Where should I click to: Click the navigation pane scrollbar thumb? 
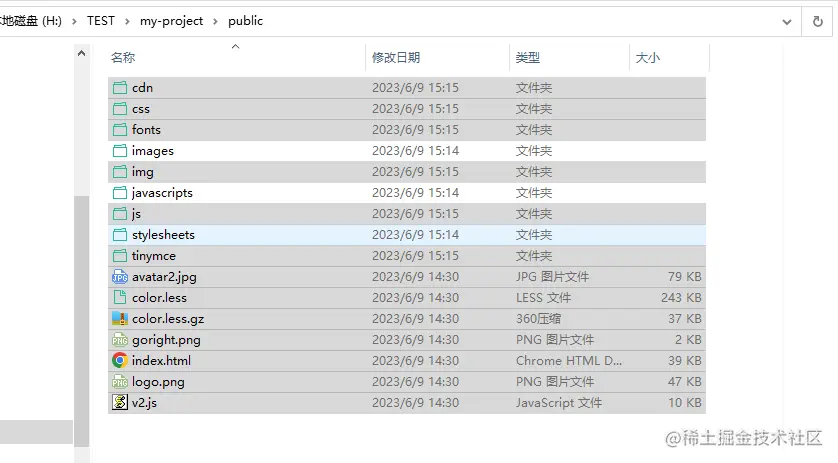[81, 321]
